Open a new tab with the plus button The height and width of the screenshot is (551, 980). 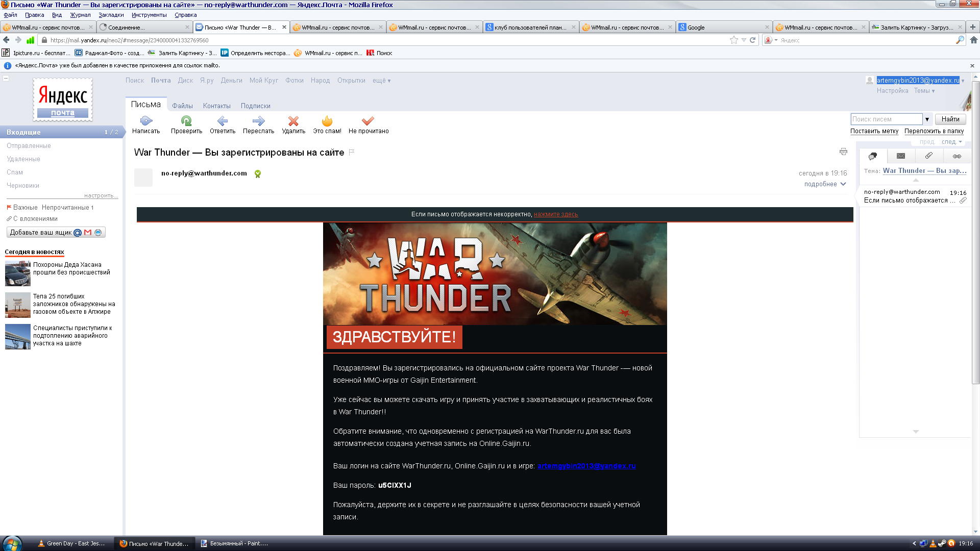coord(972,27)
